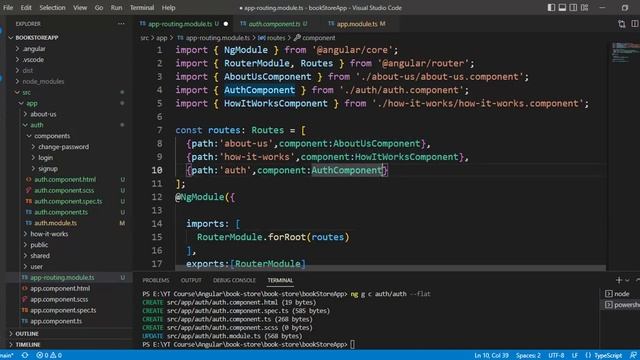640x360 pixels.
Task: Toggle panel layout icon in title bar
Action: [x=562, y=7]
